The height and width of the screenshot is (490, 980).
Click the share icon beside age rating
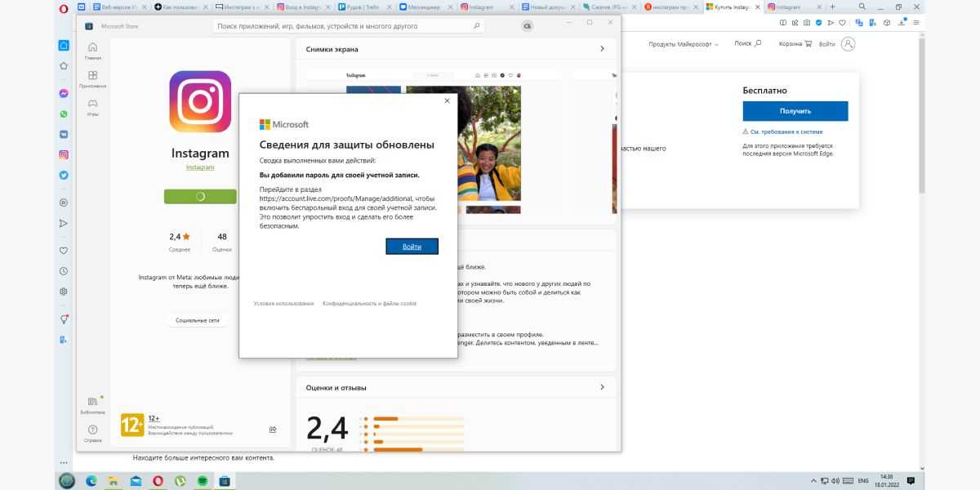click(273, 429)
